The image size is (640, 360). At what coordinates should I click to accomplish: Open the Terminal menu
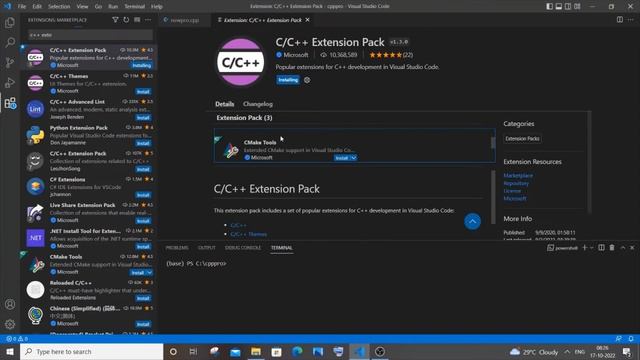coord(134,7)
